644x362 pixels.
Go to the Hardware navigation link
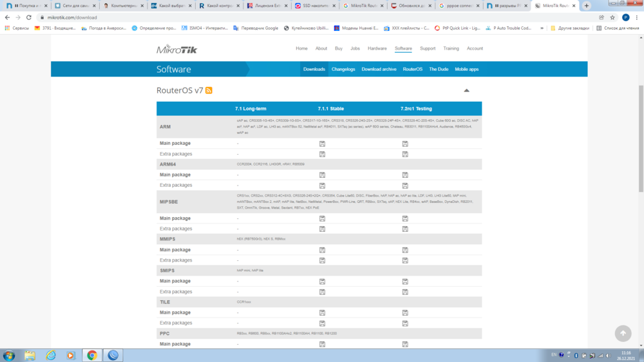point(377,48)
